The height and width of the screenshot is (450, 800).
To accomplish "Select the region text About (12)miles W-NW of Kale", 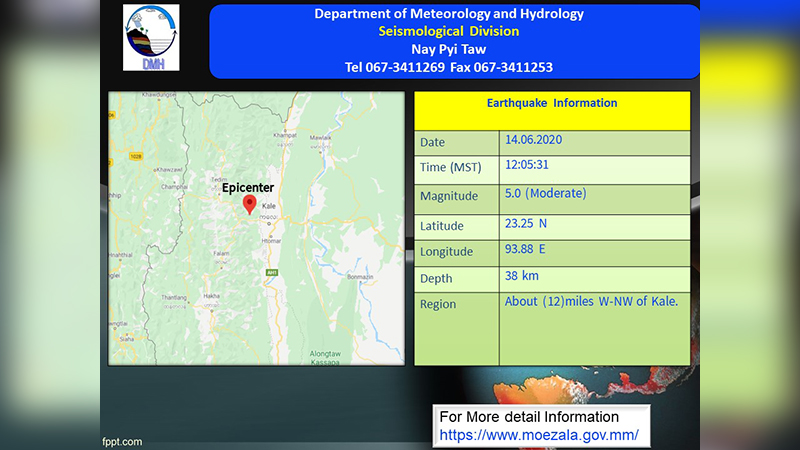I will (x=591, y=302).
